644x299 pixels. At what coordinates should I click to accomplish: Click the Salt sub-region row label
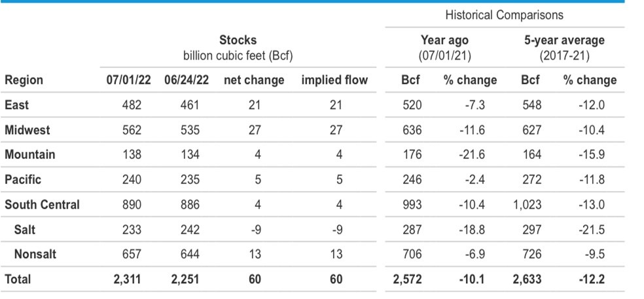(26, 230)
